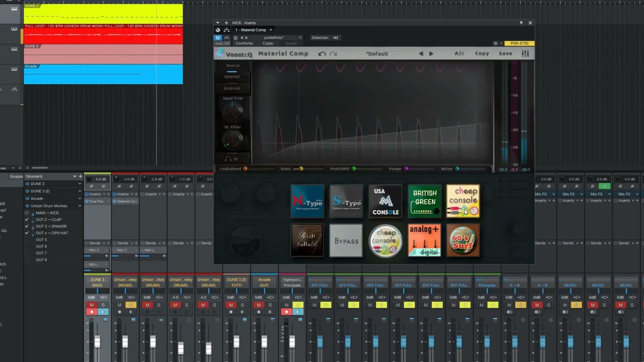Select the rectangular Cheap Console tile
Viewport: 644px width, 362px height.
(x=463, y=201)
